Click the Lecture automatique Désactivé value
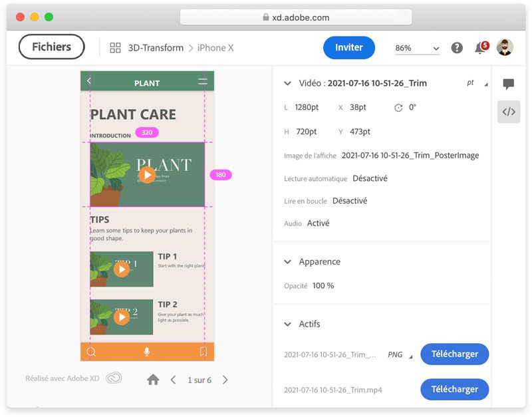This screenshot has height=417, width=532. pyautogui.click(x=370, y=178)
